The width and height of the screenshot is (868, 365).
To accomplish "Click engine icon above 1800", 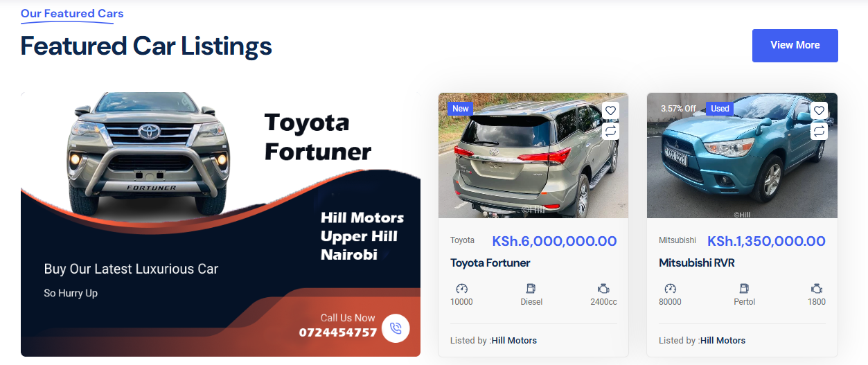I will coord(817,288).
